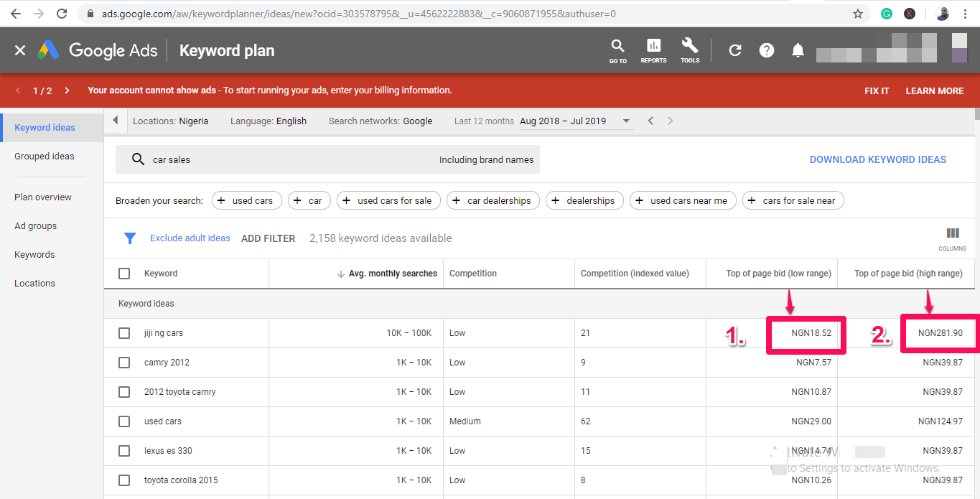
Task: Close the keyword plan with the X icon
Action: coord(19,50)
